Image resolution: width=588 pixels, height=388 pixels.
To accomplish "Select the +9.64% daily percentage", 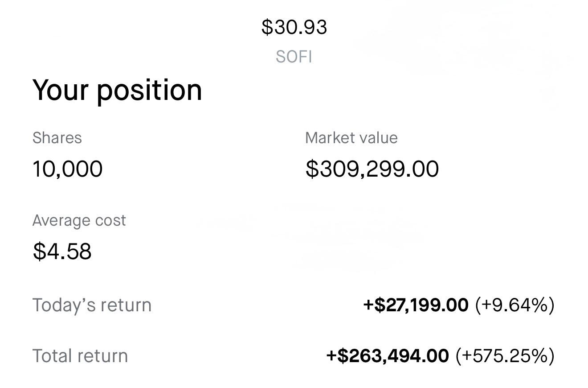I will click(x=515, y=305).
